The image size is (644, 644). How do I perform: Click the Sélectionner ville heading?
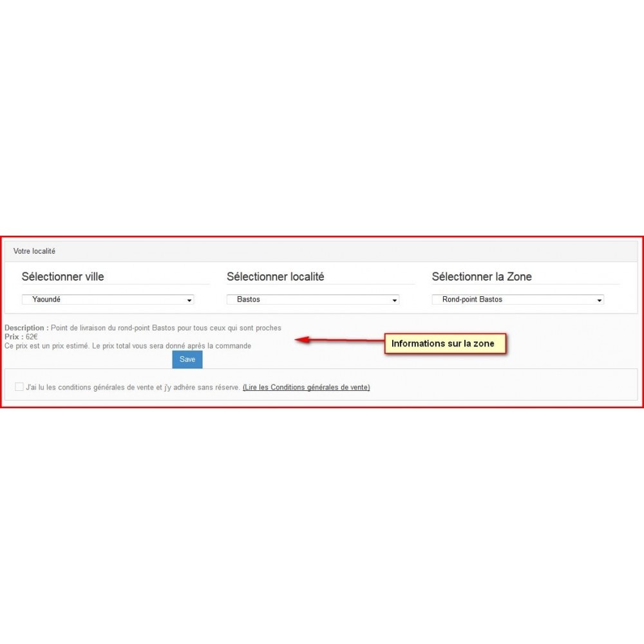(63, 276)
